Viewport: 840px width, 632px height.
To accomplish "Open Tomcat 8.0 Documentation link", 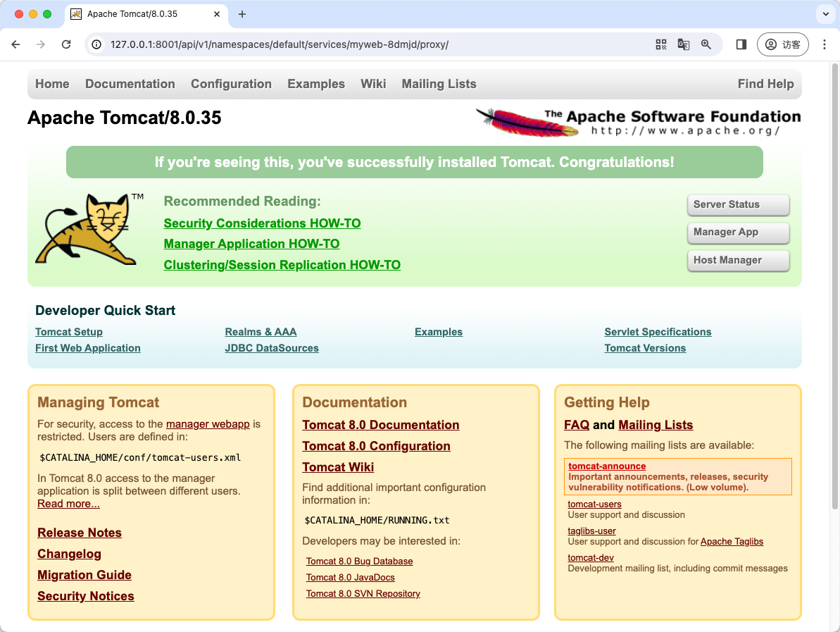I will [381, 425].
